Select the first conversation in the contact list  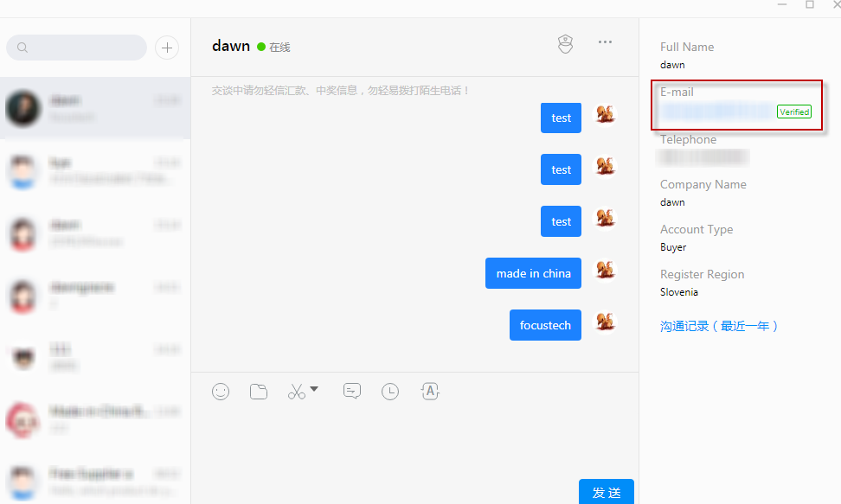tap(95, 108)
